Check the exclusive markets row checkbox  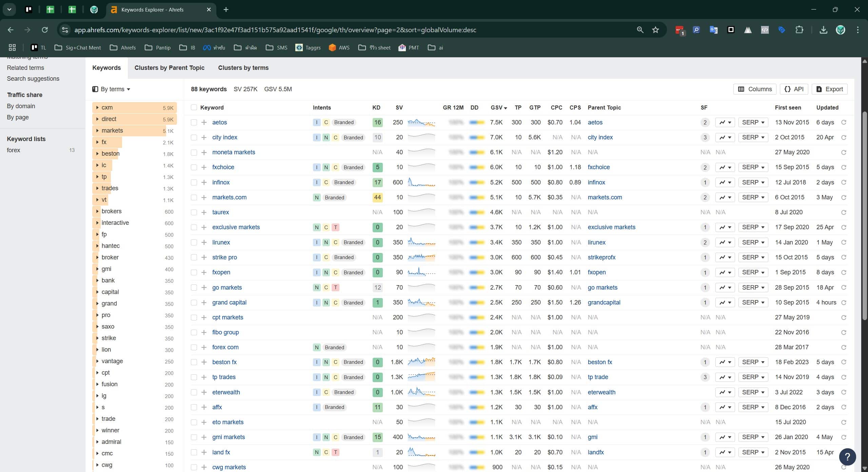tap(194, 228)
